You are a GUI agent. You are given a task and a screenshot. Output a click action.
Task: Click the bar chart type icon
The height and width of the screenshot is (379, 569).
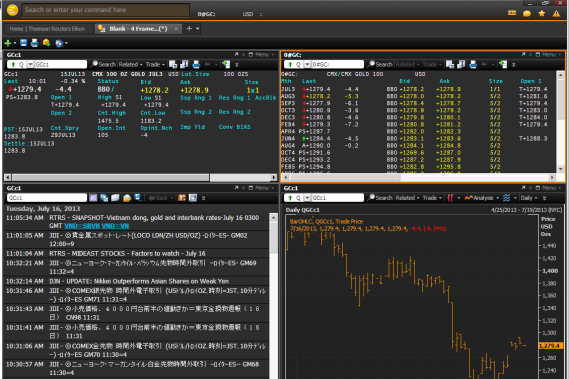tap(450, 197)
